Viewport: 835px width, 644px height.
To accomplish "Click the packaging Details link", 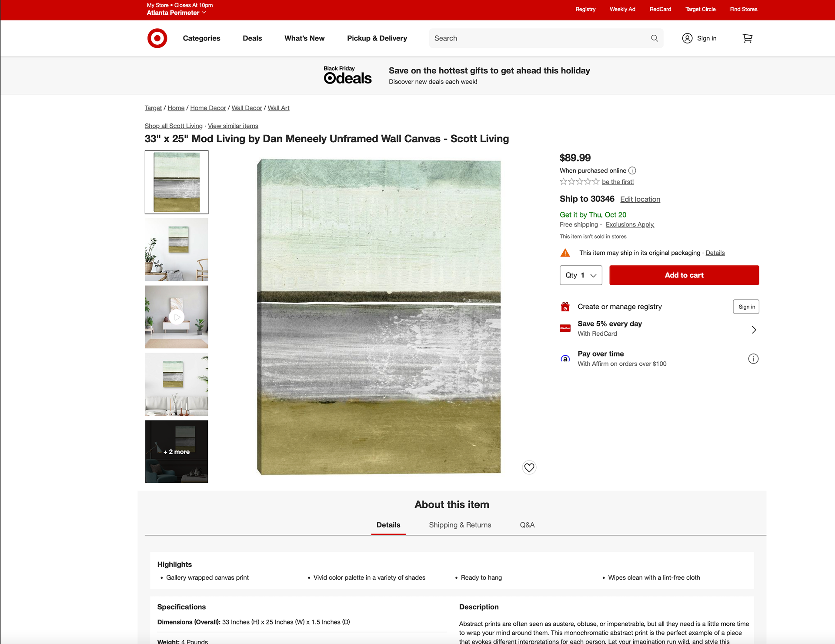I will click(x=715, y=253).
